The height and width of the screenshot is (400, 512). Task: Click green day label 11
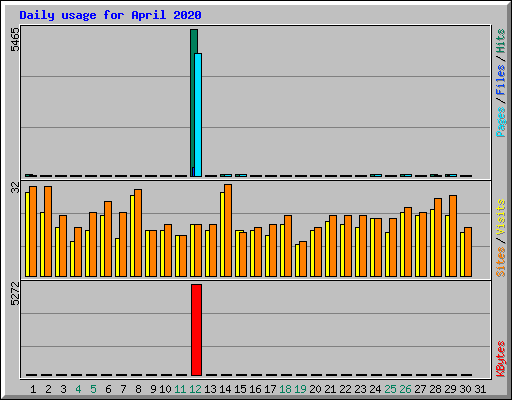pyautogui.click(x=180, y=389)
